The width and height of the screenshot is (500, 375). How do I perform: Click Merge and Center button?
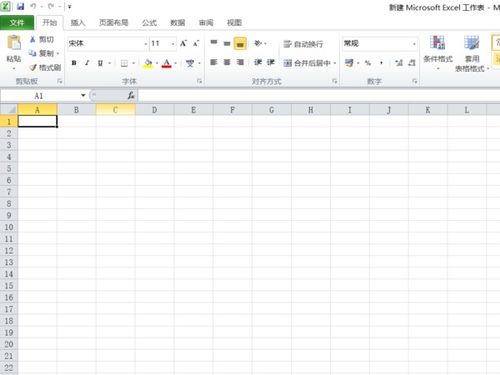(x=307, y=63)
